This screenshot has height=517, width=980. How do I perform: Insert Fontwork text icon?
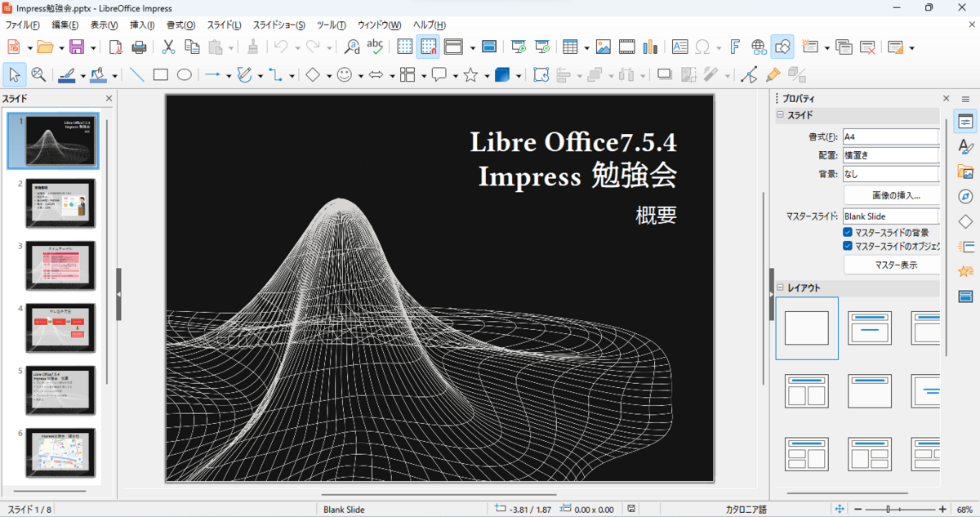click(735, 47)
